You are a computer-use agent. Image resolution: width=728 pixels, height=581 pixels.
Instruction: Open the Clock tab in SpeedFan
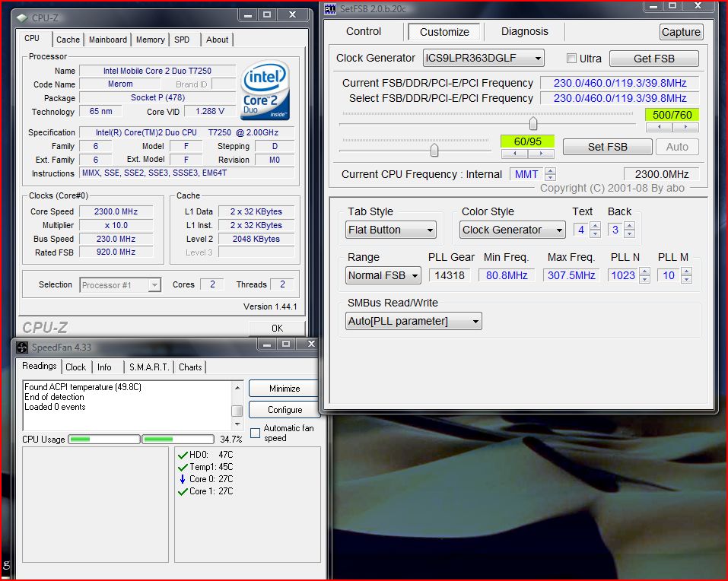point(75,367)
